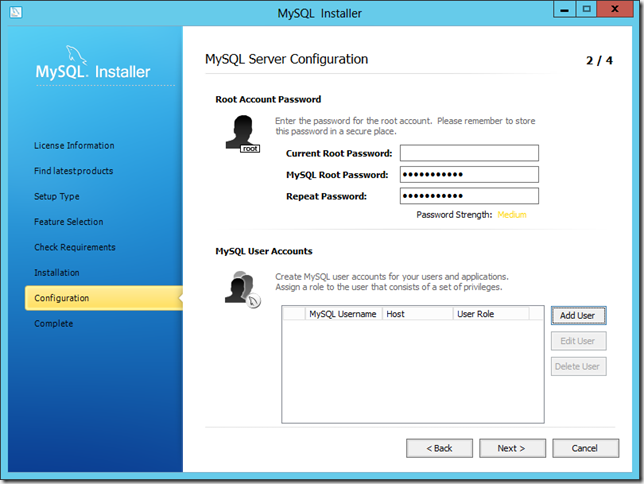The image size is (644, 484).
Task: Open Check Requirements step
Action: pos(75,247)
